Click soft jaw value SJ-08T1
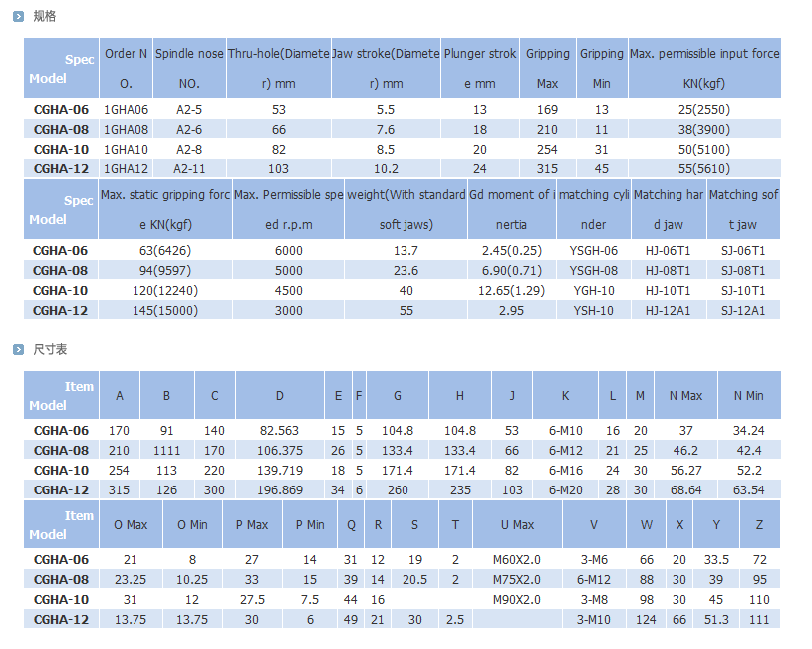The image size is (812, 649). (x=743, y=270)
